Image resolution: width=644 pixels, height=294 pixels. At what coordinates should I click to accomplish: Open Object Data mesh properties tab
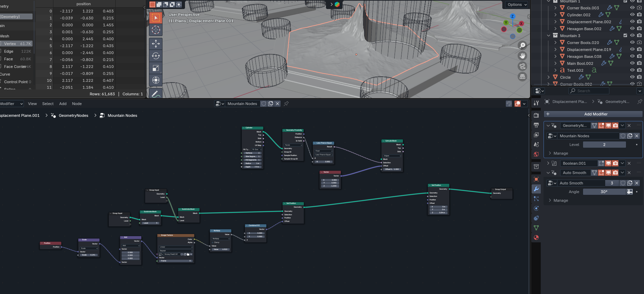coord(536,228)
